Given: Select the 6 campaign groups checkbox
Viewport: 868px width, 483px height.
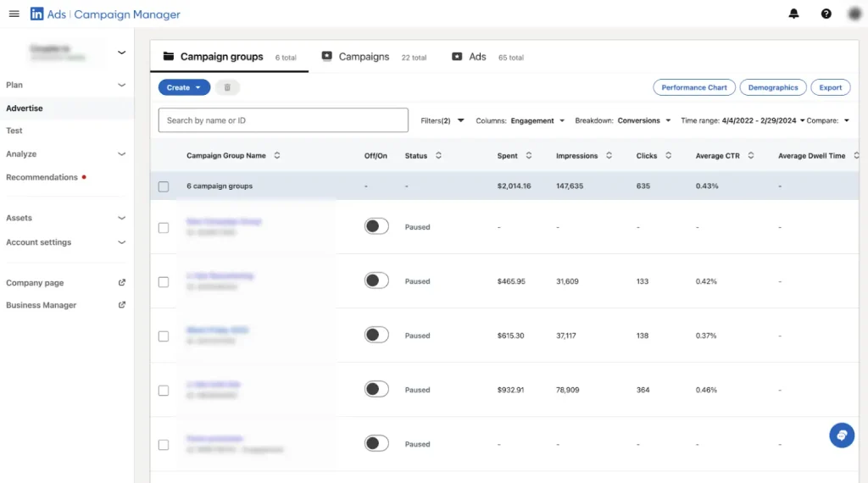Looking at the screenshot, I should click(164, 186).
